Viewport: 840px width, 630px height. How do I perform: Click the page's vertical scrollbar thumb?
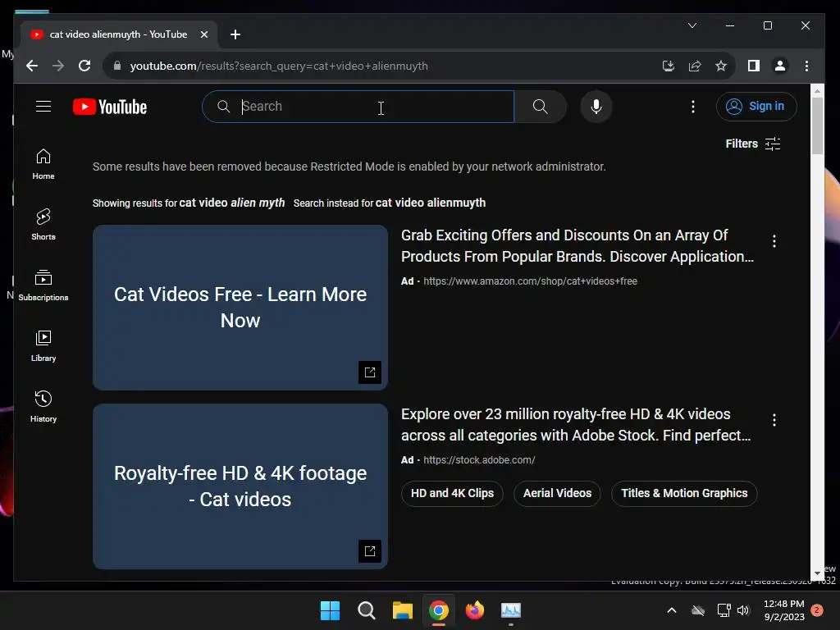pos(817,126)
